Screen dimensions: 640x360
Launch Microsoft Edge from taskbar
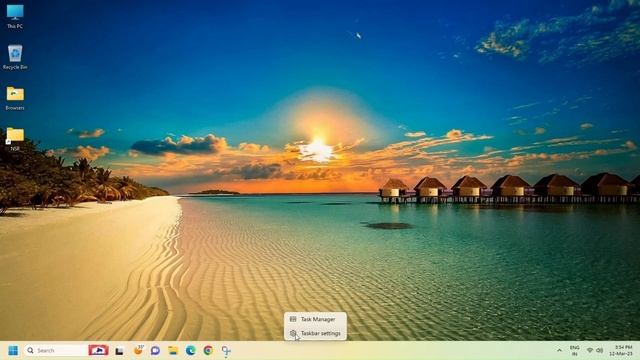click(191, 350)
